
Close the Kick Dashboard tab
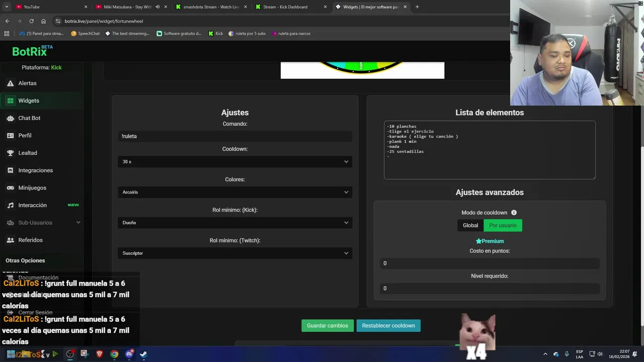(x=325, y=7)
